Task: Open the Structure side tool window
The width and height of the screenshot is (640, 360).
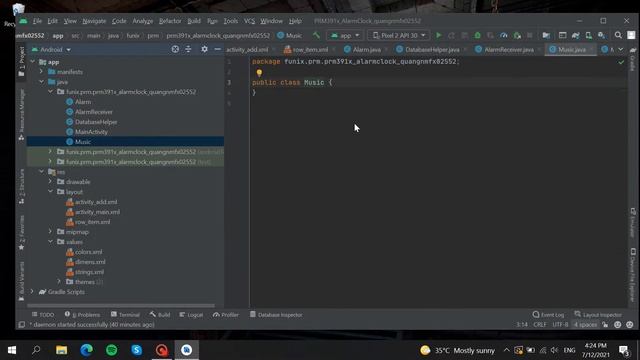Action: pyautogui.click(x=22, y=186)
